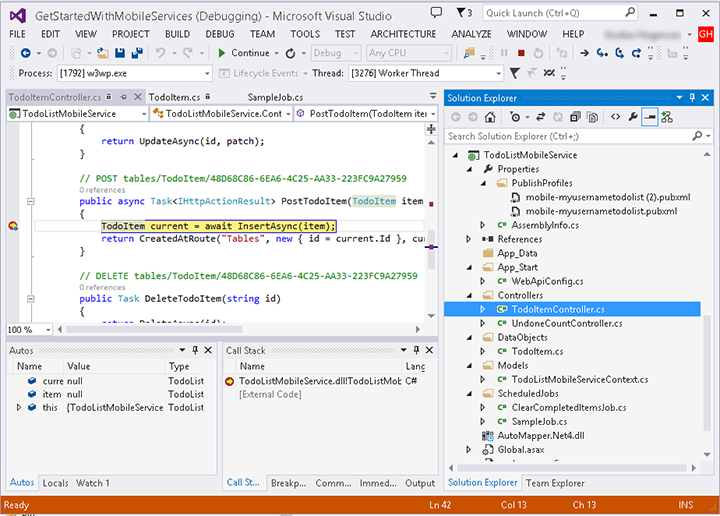Select UndoneCountController.cs in Solution Explorer

pos(567,323)
